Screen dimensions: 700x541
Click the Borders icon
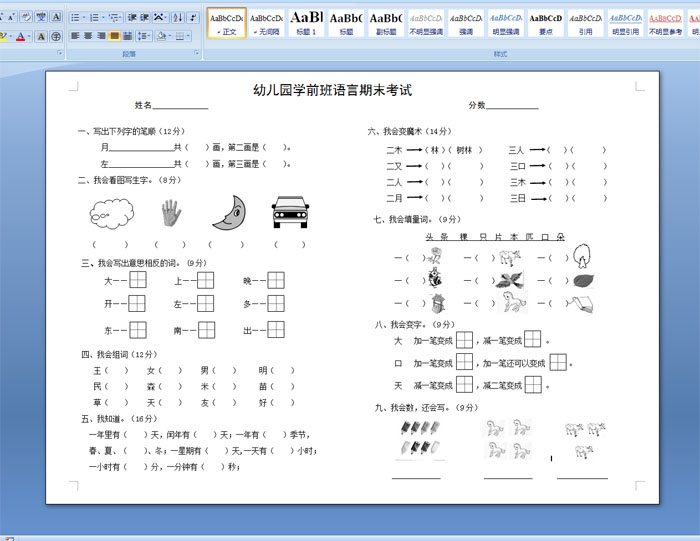pyautogui.click(x=180, y=36)
